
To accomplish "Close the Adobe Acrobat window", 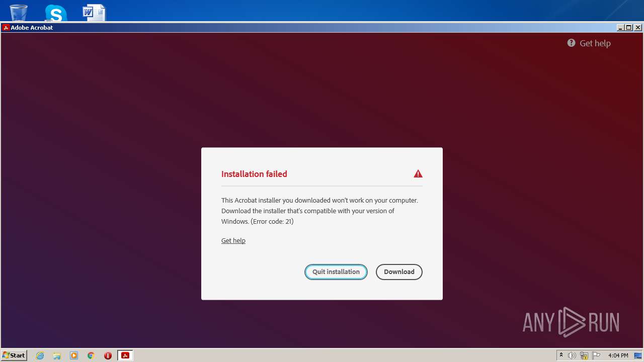I will click(637, 28).
